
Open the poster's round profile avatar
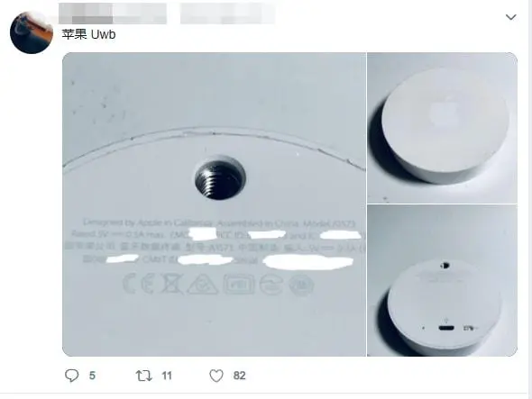point(32,33)
